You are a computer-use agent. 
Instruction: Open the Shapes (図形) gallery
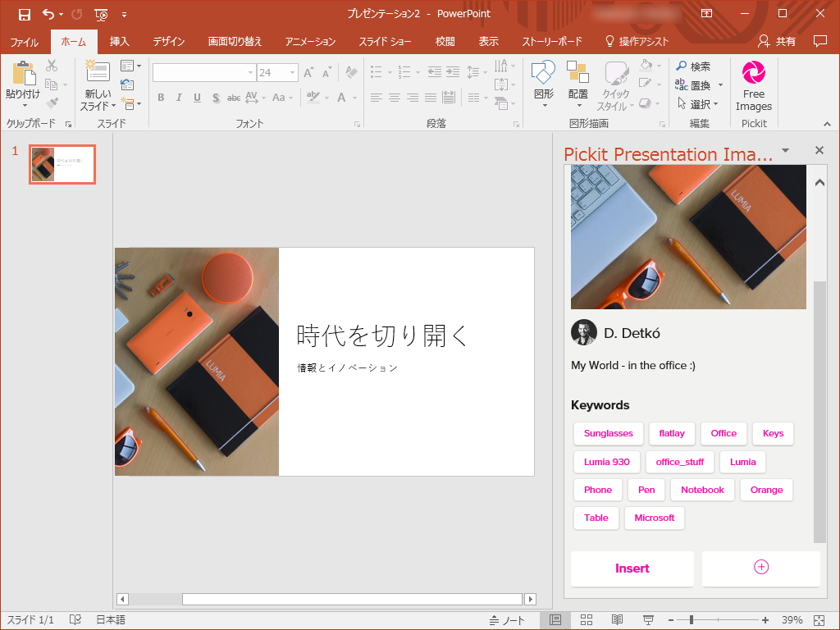(x=544, y=75)
